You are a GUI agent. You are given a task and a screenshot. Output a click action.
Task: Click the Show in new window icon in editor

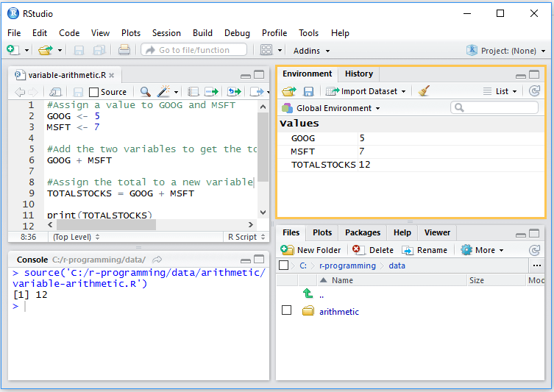tap(55, 92)
